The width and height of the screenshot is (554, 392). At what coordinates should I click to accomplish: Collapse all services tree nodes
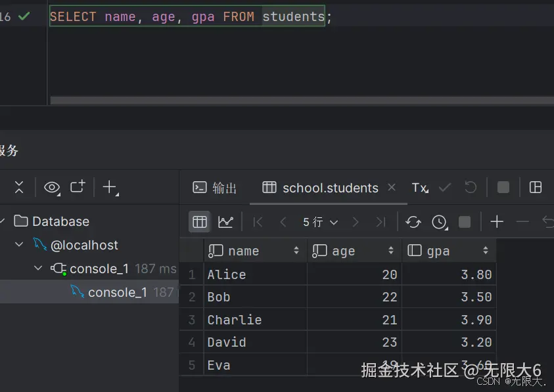pyautogui.click(x=19, y=188)
